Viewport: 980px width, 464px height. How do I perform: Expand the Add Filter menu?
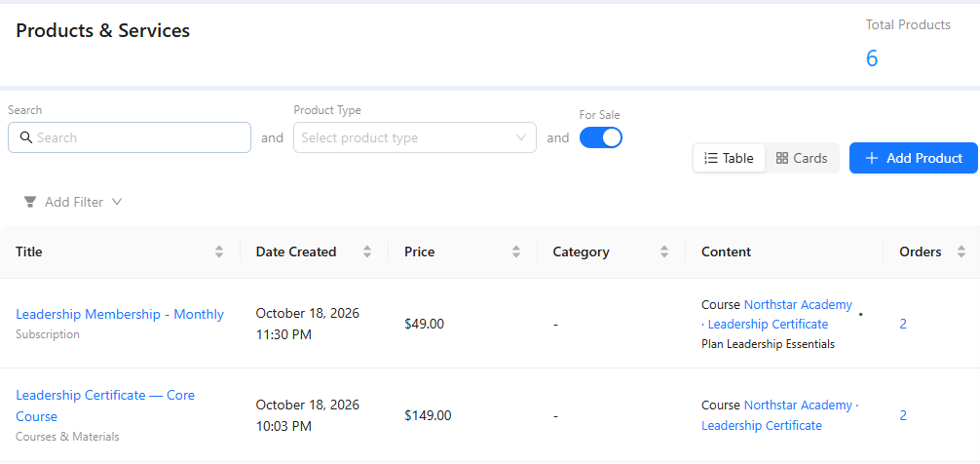click(x=72, y=202)
